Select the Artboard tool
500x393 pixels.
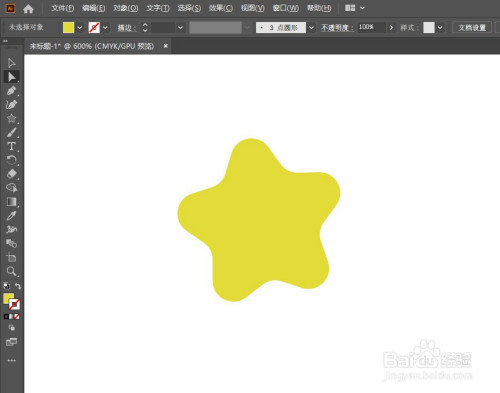coord(11,258)
